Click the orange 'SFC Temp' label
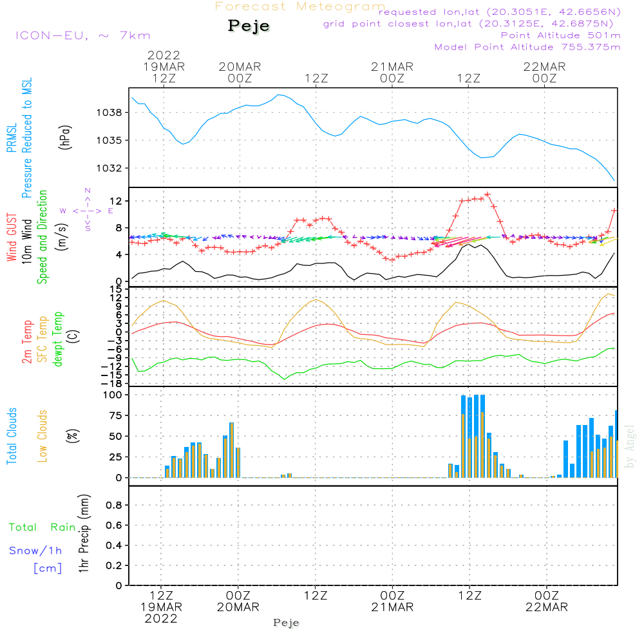Viewport: 644px width, 644px height. (x=43, y=339)
